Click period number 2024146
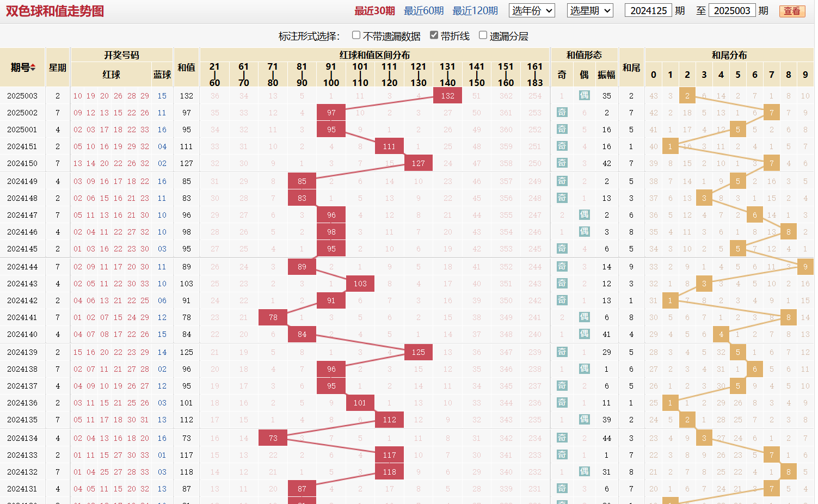Screen dimensions: 818x504 point(22,232)
